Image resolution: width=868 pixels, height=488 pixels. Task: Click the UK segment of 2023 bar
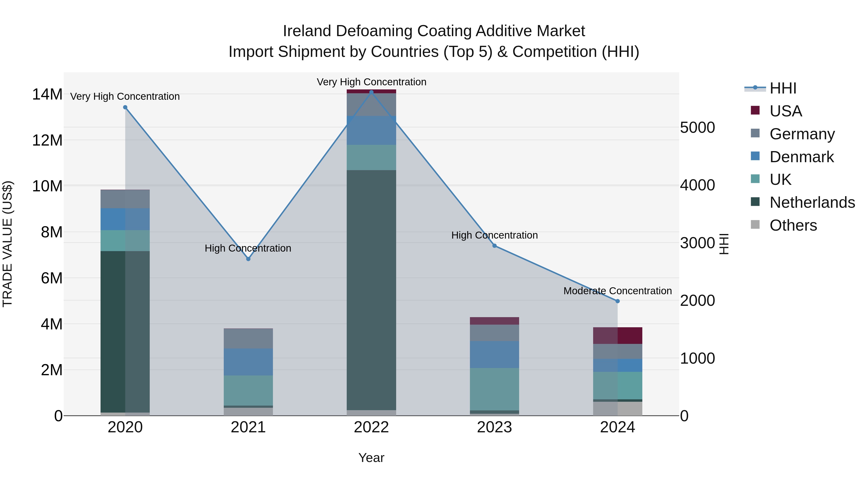(x=494, y=389)
